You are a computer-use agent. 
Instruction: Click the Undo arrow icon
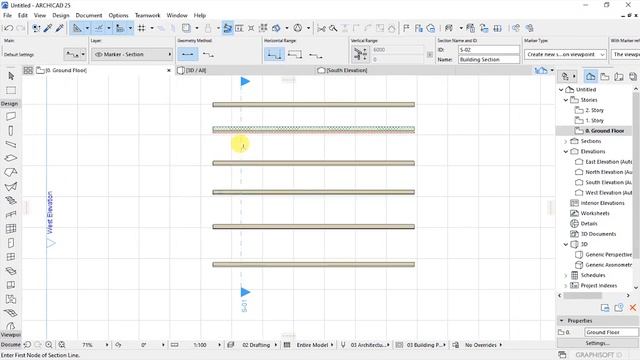[x=9, y=28]
